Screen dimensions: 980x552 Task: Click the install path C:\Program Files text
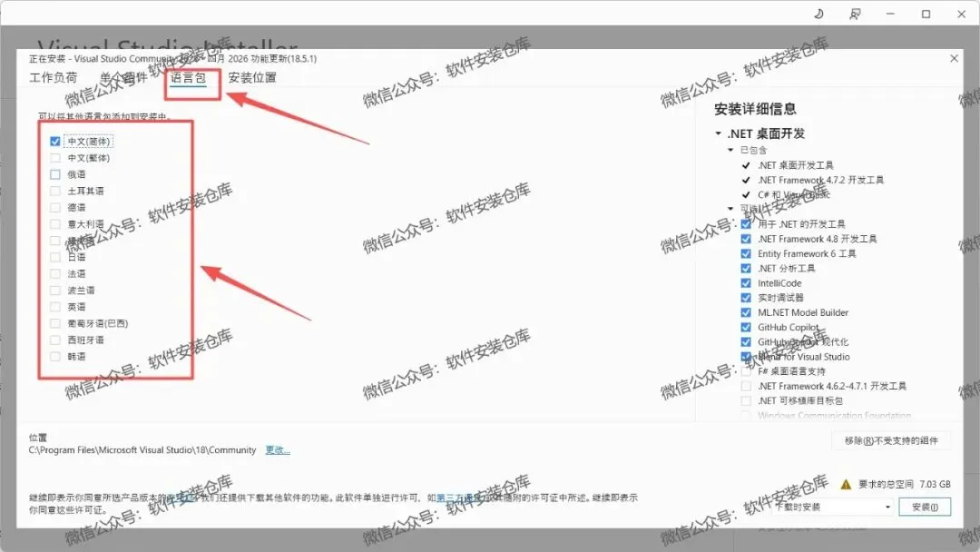click(x=142, y=450)
